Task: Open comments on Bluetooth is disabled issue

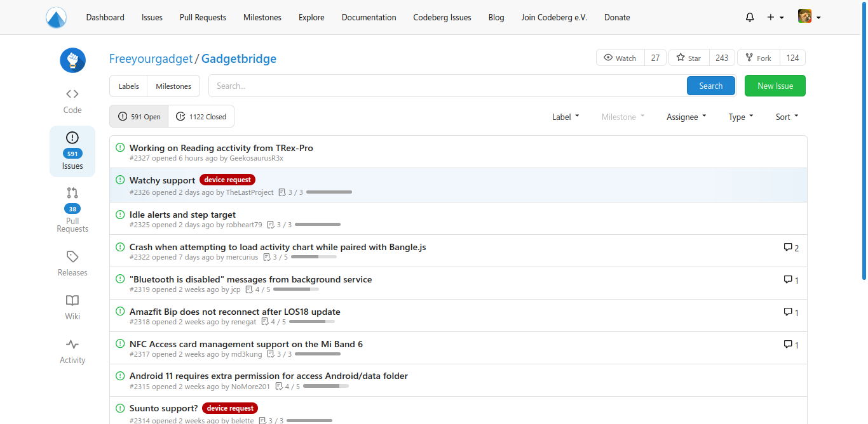Action: (791, 280)
